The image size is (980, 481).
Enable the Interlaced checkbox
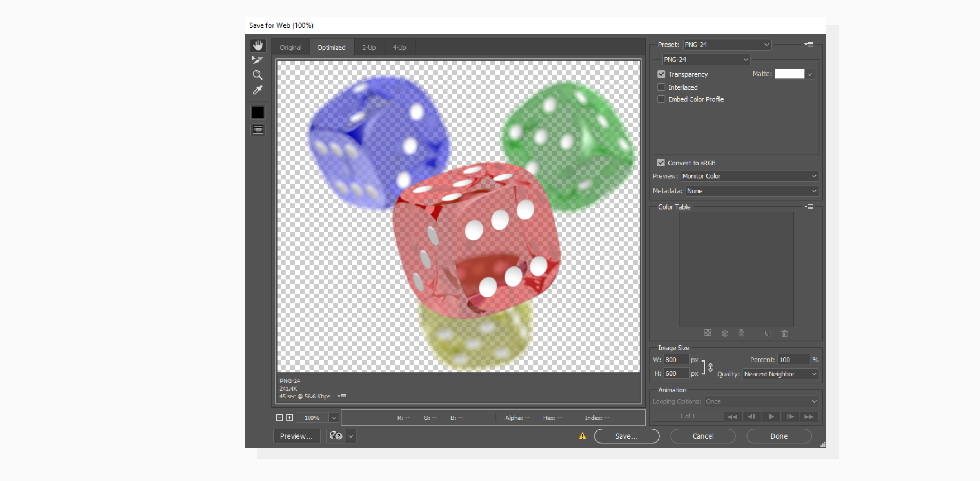(x=662, y=87)
